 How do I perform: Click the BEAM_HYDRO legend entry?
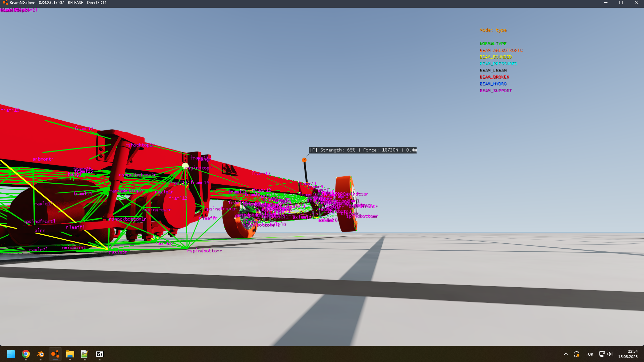click(493, 84)
